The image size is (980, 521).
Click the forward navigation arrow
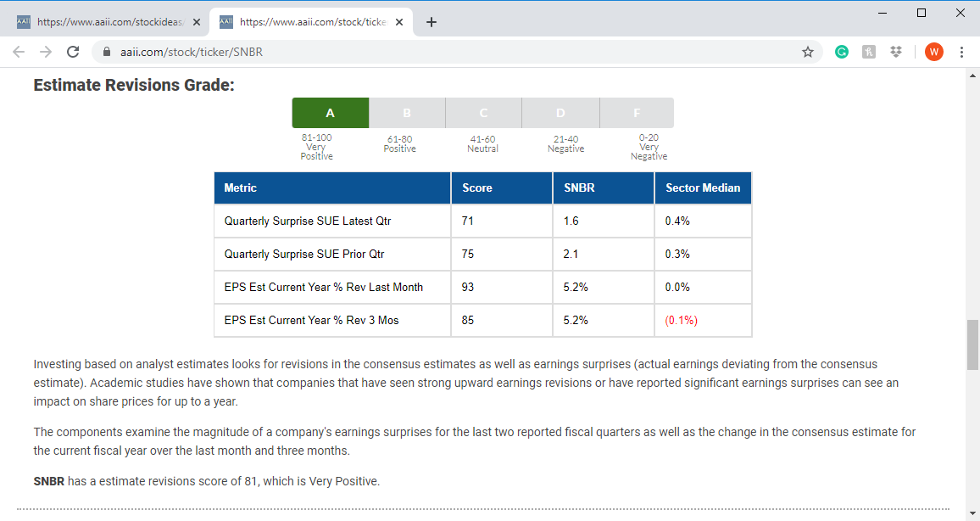pyautogui.click(x=46, y=52)
